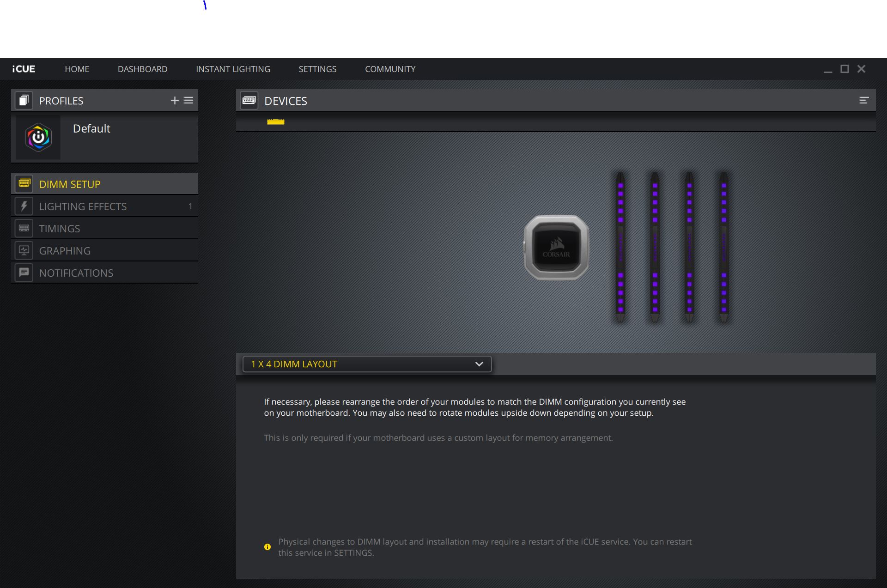Open the profiles list menu icon
The image size is (887, 588).
[x=188, y=101]
